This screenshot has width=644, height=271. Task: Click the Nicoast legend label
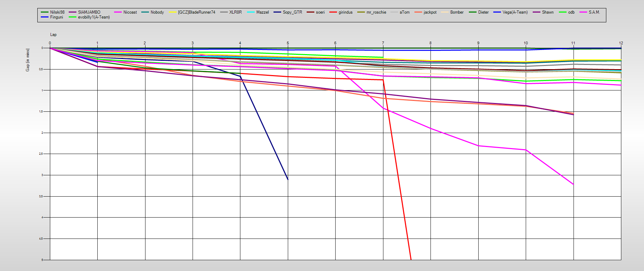coord(130,12)
